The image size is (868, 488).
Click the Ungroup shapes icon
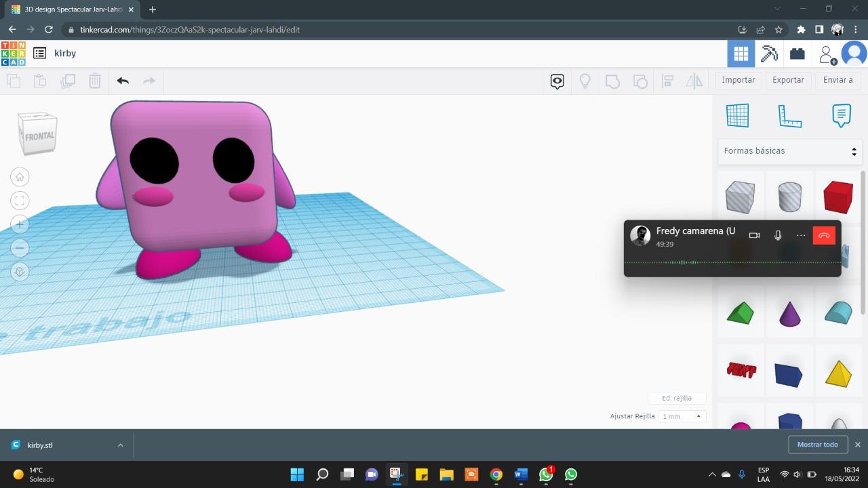pos(640,81)
